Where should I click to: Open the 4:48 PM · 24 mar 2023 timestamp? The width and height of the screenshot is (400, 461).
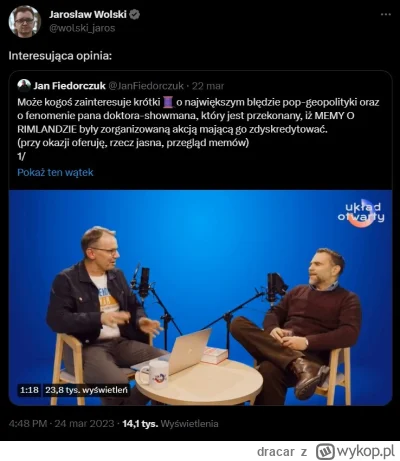click(x=61, y=424)
